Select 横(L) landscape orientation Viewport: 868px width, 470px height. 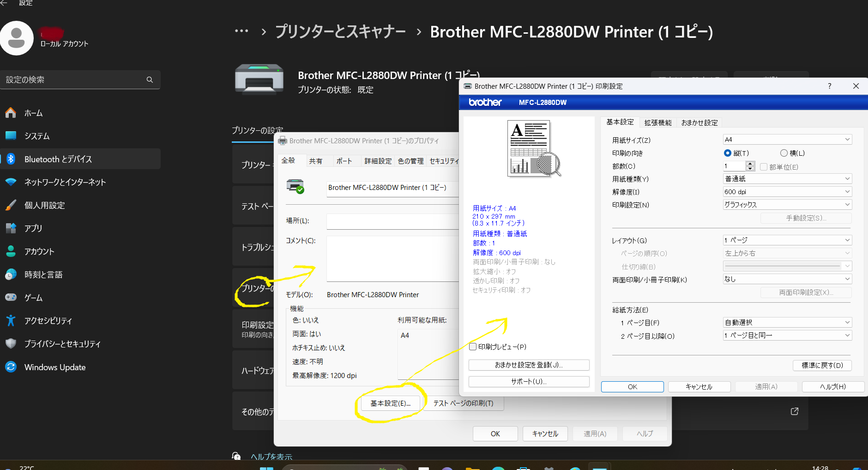pos(784,153)
